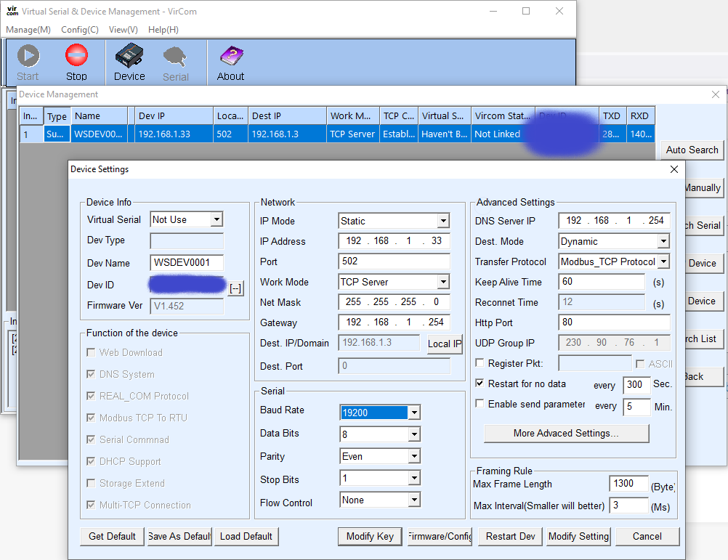Enable the Register Pkt checkbox
The image size is (728, 560).
[x=480, y=363]
